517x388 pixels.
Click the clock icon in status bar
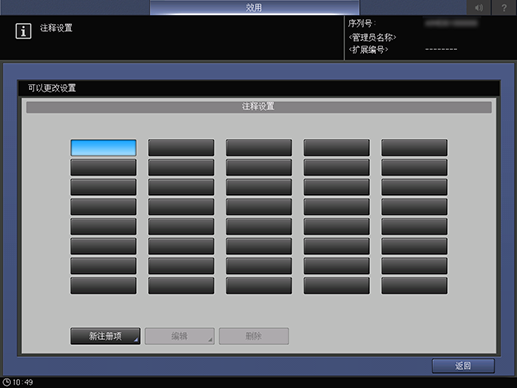click(x=7, y=382)
